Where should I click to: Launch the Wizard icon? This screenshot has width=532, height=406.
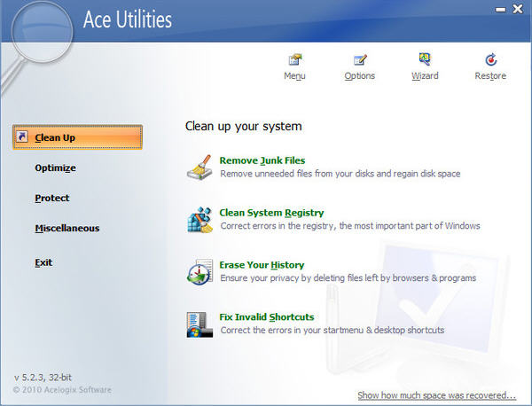pyautogui.click(x=425, y=59)
